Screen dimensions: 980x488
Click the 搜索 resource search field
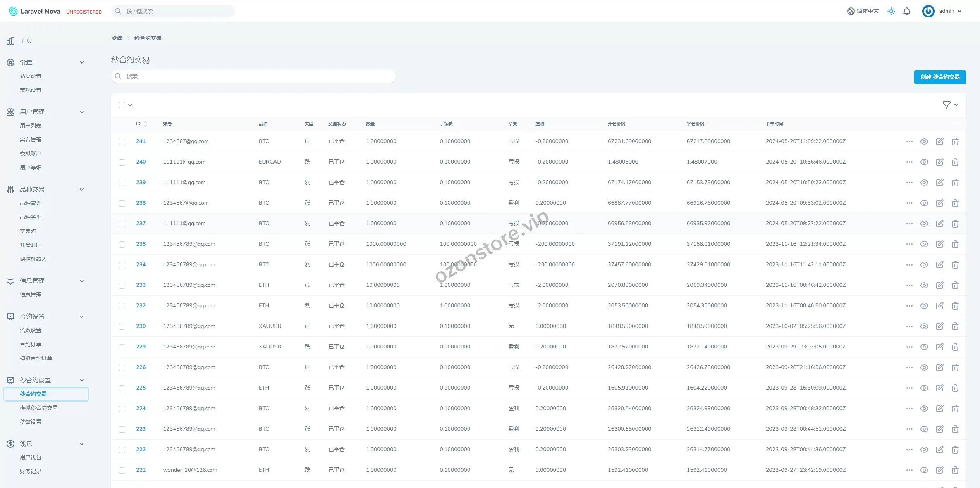tap(254, 76)
